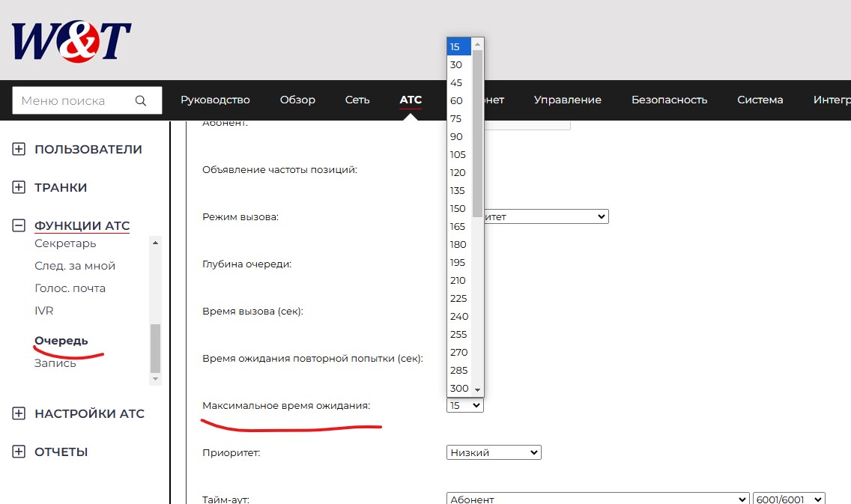Open the Режим вызова dropdown
This screenshot has width=851, height=504.
point(545,216)
